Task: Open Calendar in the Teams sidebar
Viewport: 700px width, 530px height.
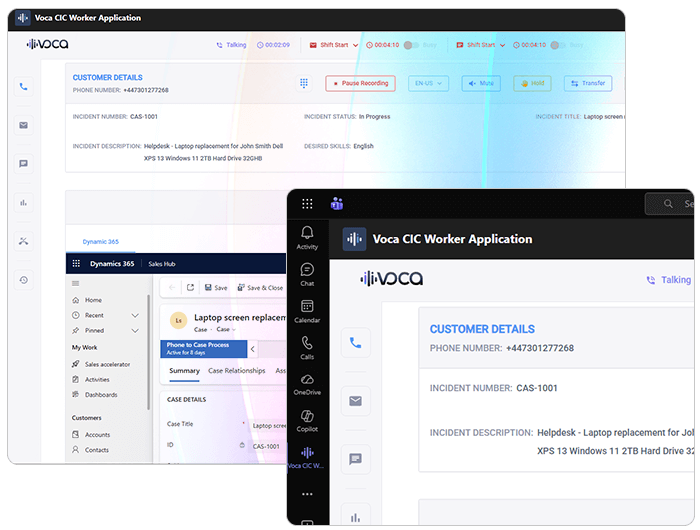Action: click(x=307, y=311)
